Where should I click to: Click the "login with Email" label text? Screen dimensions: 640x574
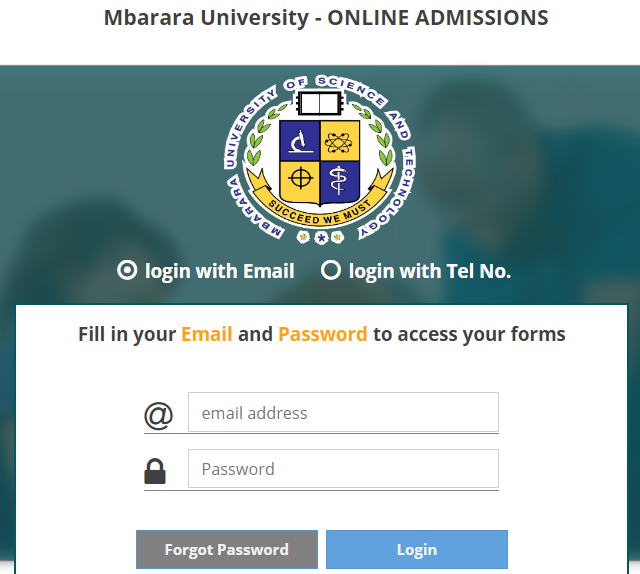[219, 271]
